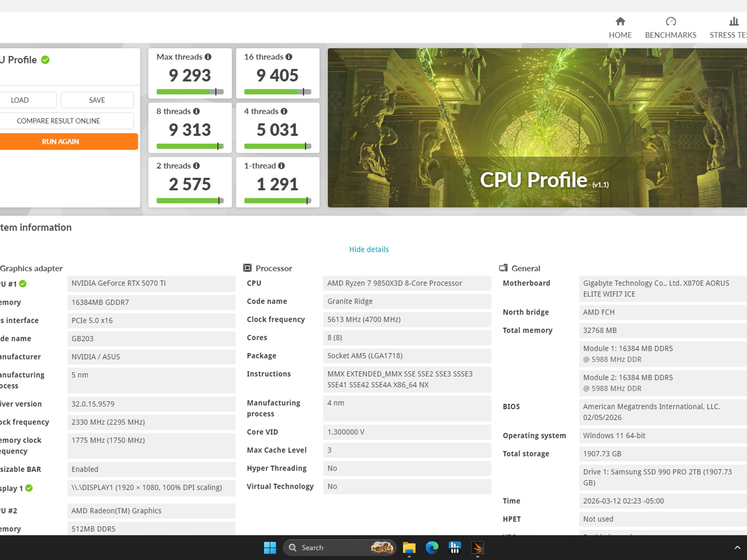747x560 pixels.
Task: Click the 4 threads score 5 031
Action: pos(278,130)
